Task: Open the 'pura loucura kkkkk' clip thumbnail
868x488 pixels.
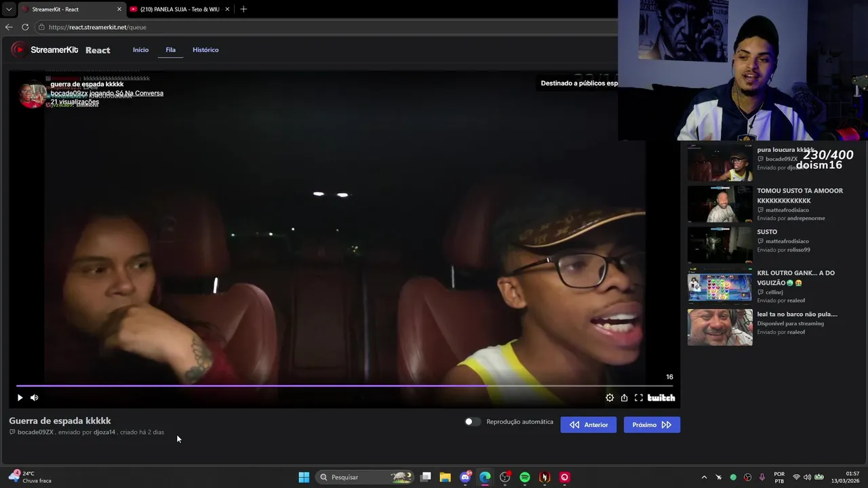Action: 720,163
